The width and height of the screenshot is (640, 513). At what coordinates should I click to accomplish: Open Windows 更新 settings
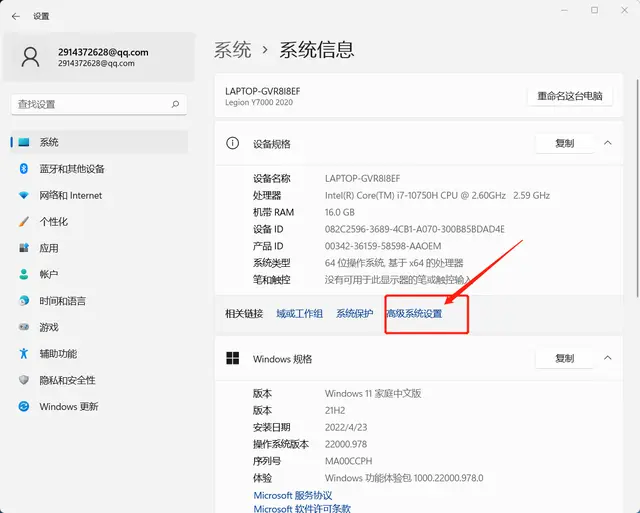99,406
